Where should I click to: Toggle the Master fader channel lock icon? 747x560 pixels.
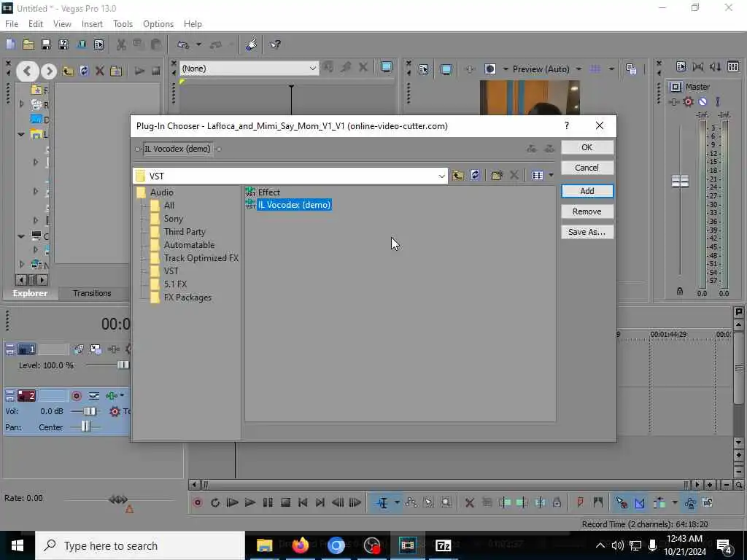click(679, 291)
